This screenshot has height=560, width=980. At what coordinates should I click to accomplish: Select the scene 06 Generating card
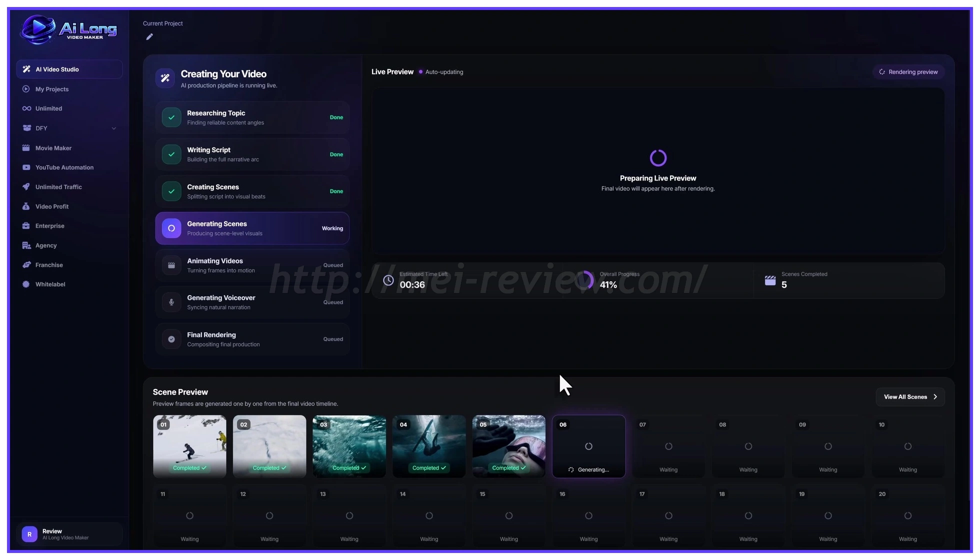coord(588,446)
